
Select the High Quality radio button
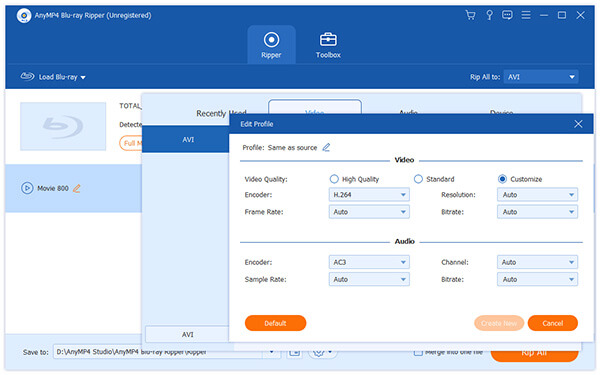click(x=334, y=179)
